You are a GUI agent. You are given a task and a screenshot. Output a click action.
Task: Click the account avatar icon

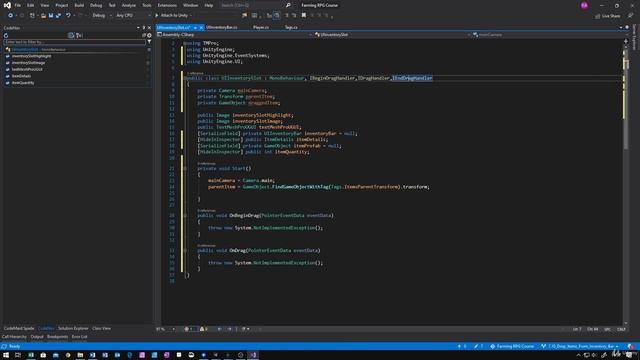584,5
